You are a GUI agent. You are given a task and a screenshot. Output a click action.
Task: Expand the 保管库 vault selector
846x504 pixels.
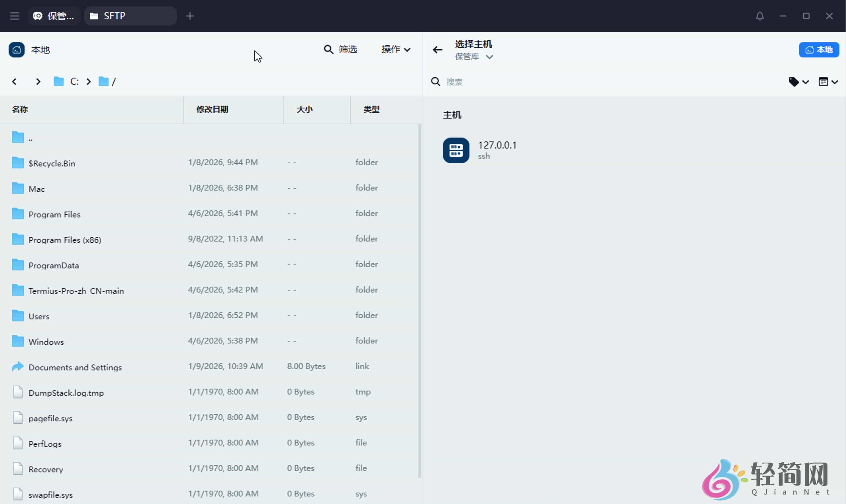[x=475, y=57]
